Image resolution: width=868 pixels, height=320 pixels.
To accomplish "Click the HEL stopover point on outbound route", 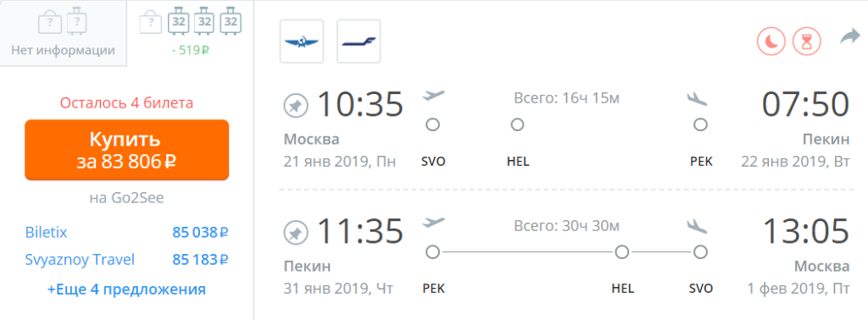I will point(518,125).
